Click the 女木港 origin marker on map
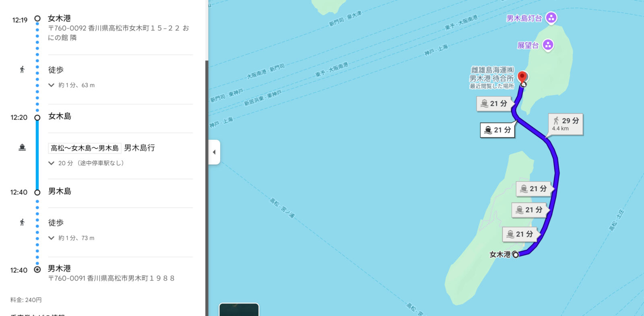The height and width of the screenshot is (316, 644). pos(516,254)
